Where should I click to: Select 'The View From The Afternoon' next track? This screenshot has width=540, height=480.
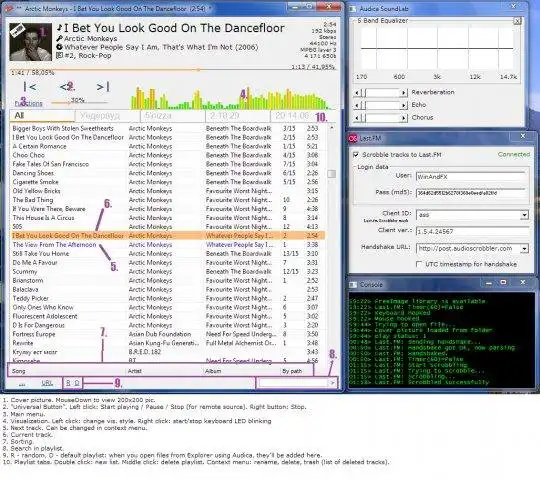pyautogui.click(x=168, y=245)
